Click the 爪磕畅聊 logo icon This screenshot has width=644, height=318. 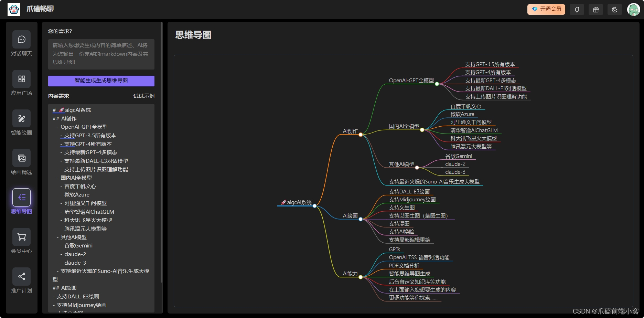(x=14, y=9)
